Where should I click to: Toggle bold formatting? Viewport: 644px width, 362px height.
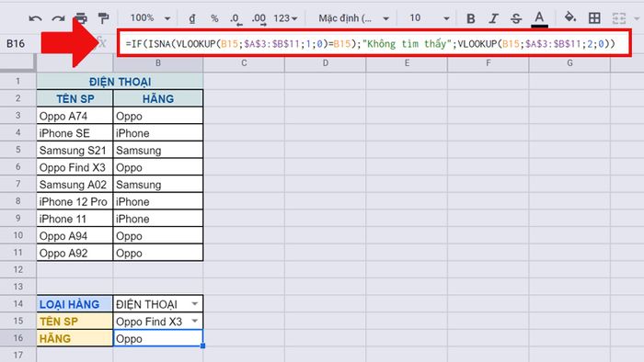(x=471, y=18)
